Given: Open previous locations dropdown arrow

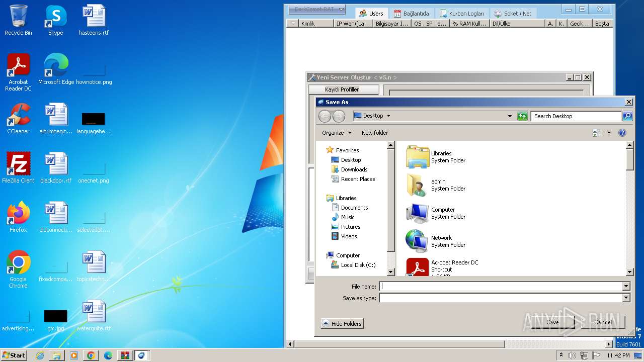Looking at the screenshot, I should (510, 116).
